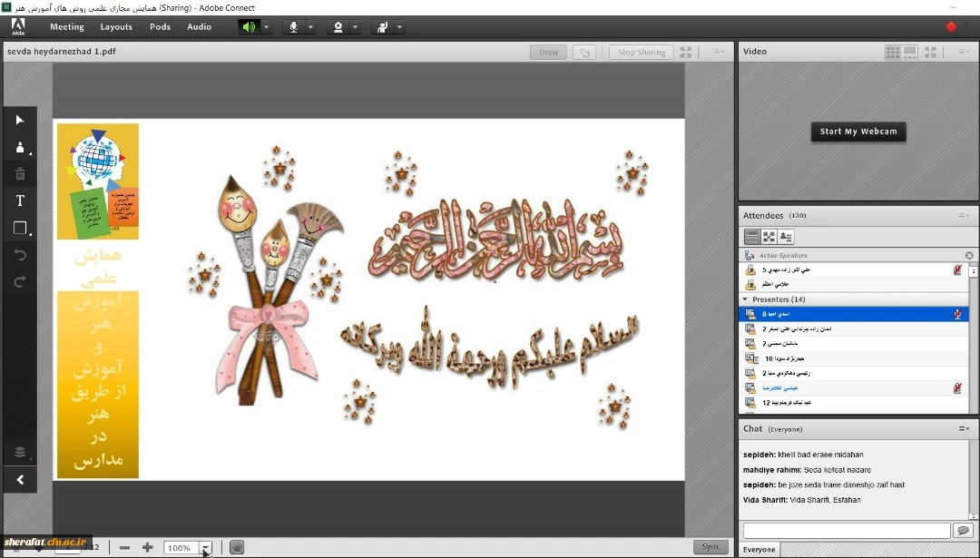The height and width of the screenshot is (558, 980).
Task: Open the Meeting menu
Action: [x=67, y=27]
